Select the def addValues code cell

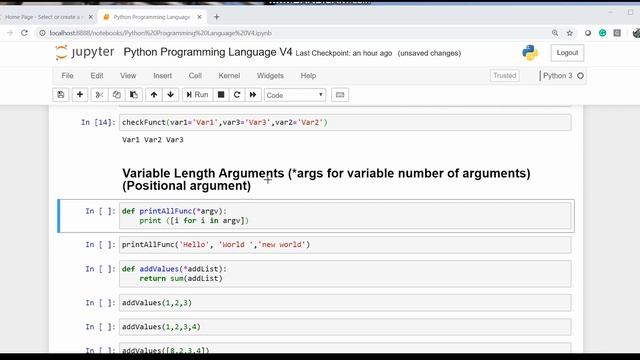pos(345,273)
